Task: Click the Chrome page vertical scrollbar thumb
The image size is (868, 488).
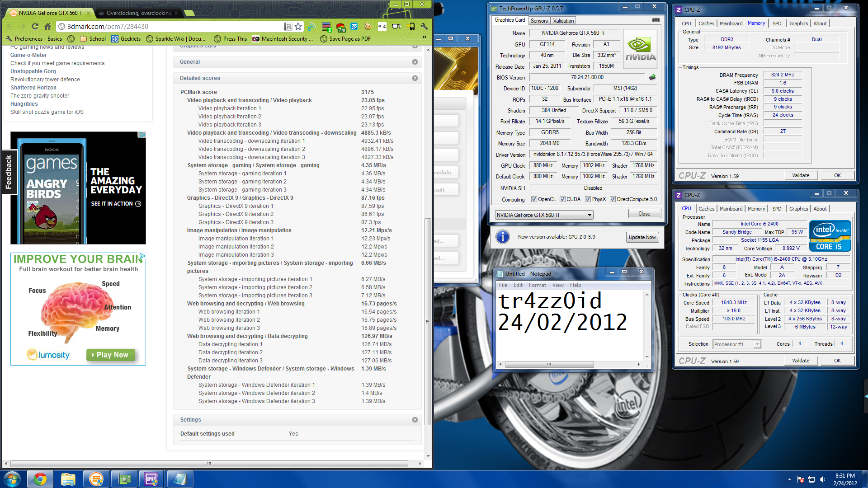Action: pos(428,322)
